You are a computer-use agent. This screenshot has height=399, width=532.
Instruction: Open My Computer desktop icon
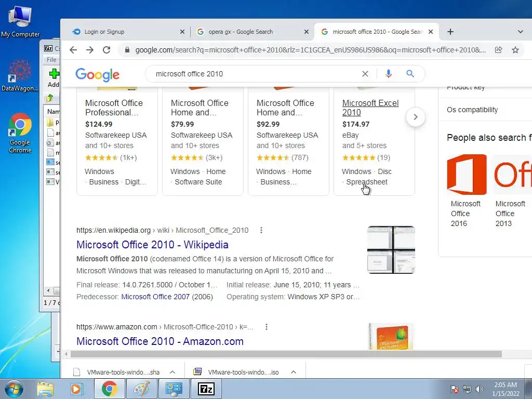(20, 22)
